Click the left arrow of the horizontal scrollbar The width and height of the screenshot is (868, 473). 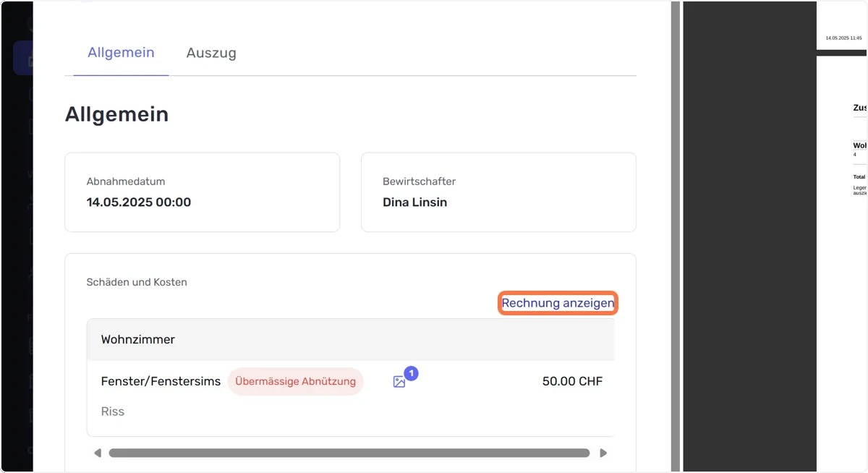point(98,453)
